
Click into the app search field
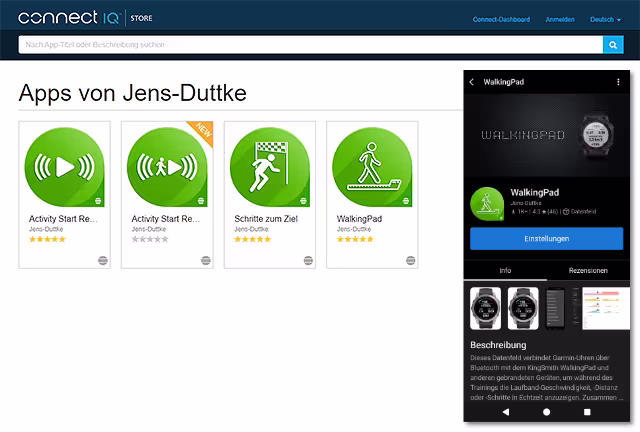[x=310, y=45]
